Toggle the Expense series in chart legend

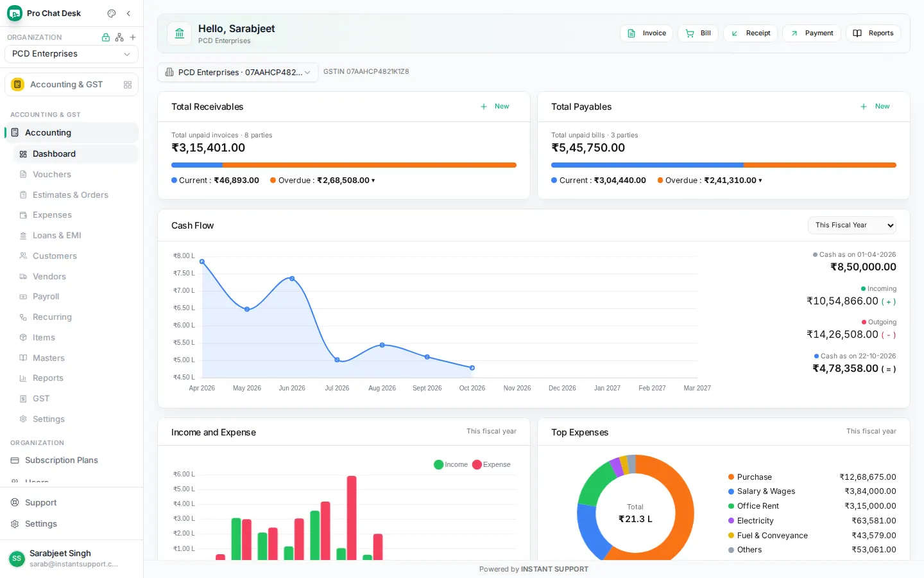point(492,464)
